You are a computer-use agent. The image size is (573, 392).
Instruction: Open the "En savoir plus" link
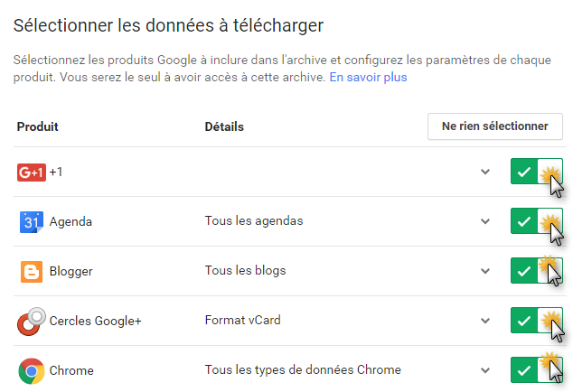pos(368,78)
